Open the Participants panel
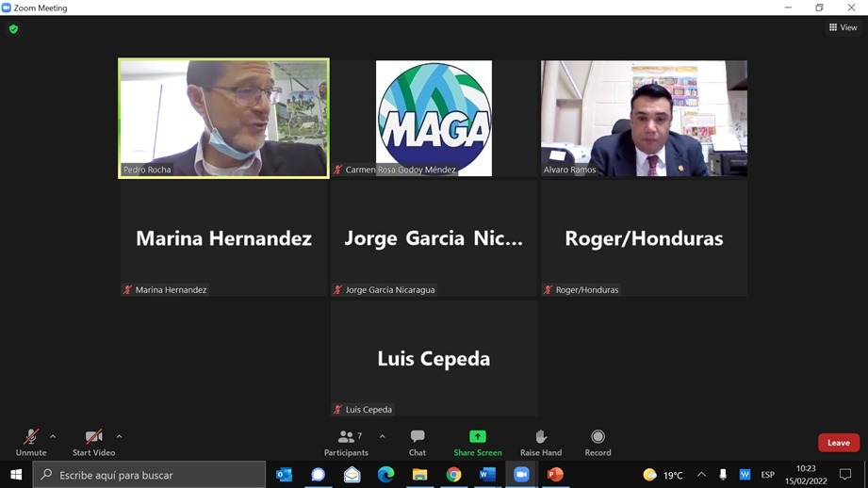 [347, 441]
